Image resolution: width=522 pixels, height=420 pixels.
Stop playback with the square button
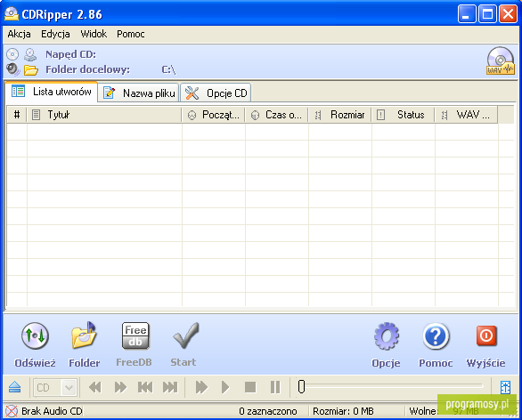[250, 387]
